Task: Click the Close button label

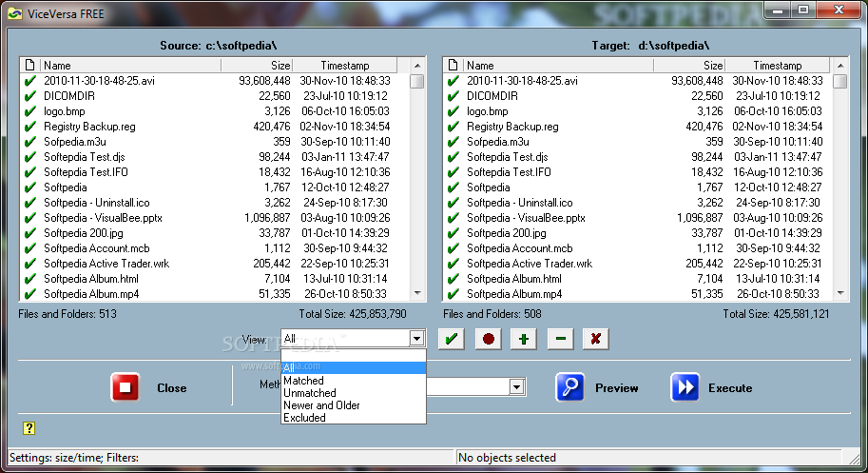Action: [172, 387]
